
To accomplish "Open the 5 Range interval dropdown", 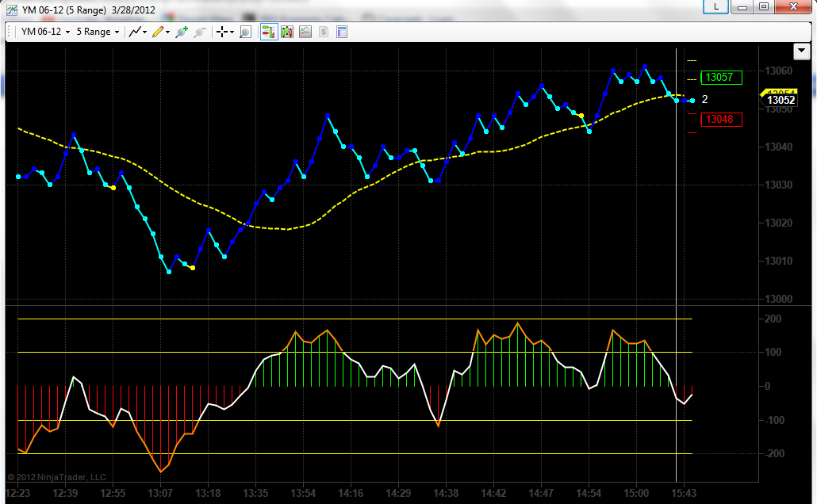I will pos(98,32).
